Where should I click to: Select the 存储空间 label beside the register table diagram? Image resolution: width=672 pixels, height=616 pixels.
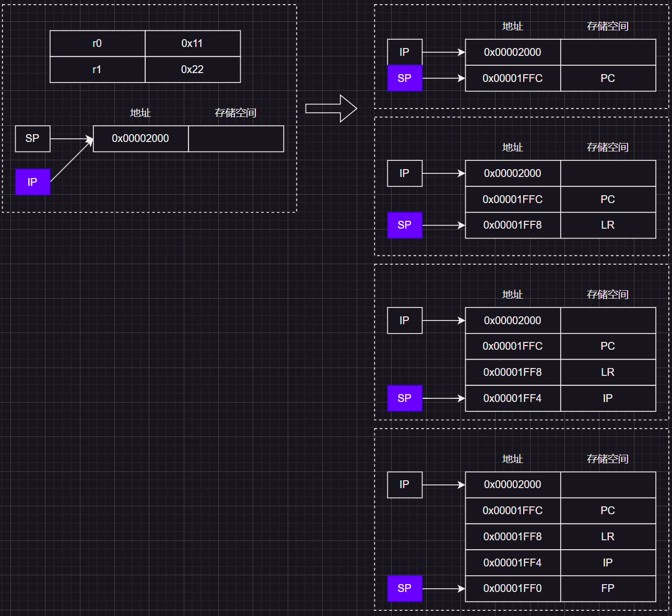pyautogui.click(x=235, y=113)
